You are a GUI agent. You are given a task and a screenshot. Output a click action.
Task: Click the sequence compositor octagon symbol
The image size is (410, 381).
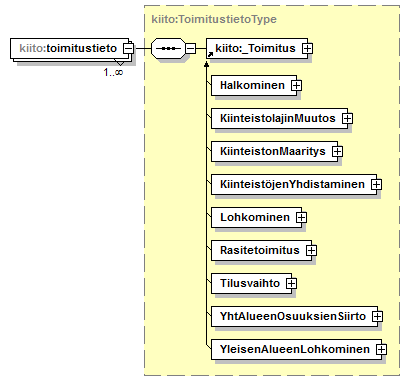[x=168, y=49]
